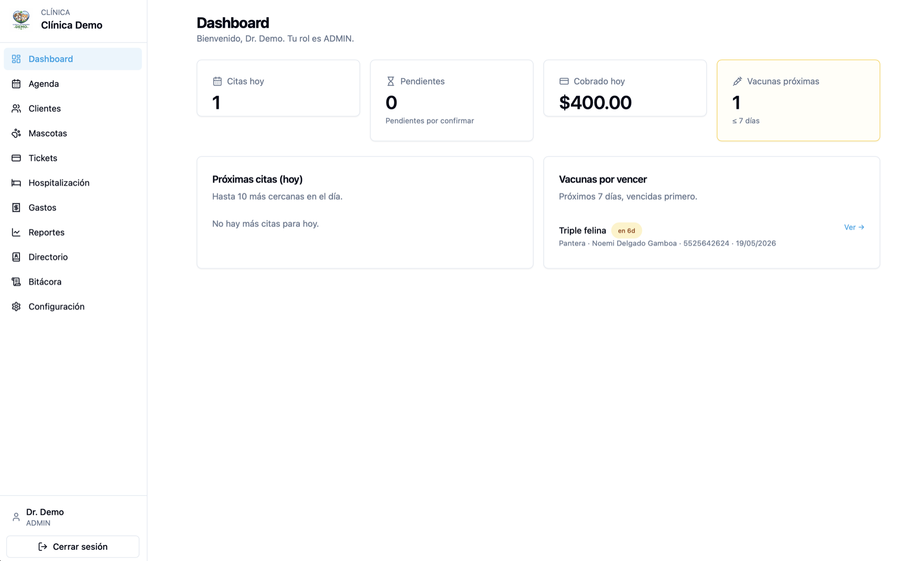Follow the Ver link for Triple felina
Screen dimensions: 924x561
[x=854, y=227]
